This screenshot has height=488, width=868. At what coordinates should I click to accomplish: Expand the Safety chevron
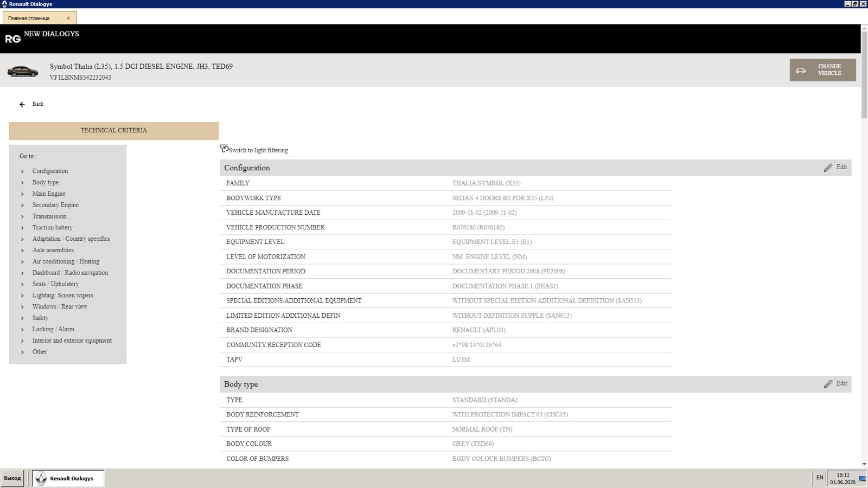(22, 318)
